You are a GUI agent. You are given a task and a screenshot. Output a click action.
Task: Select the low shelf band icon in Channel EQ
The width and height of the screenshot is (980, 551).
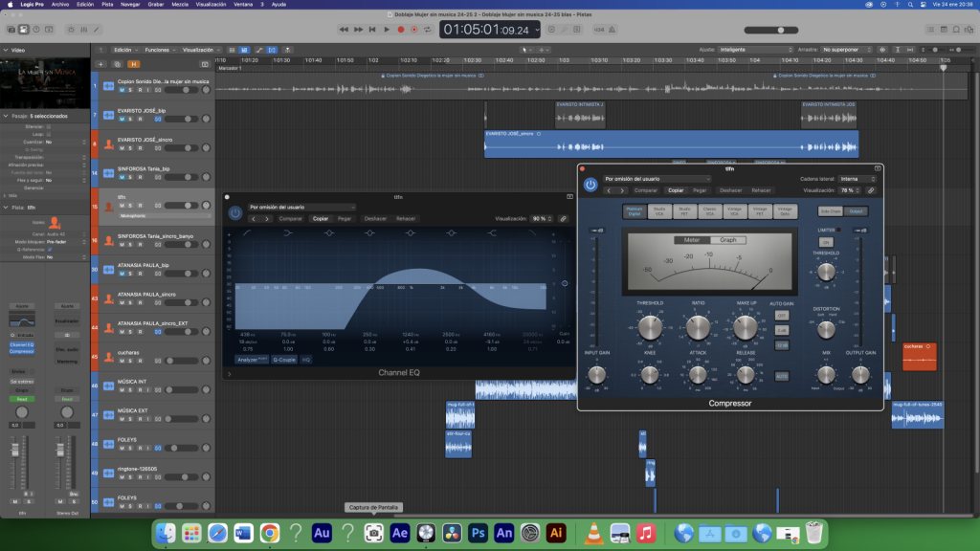coord(286,232)
